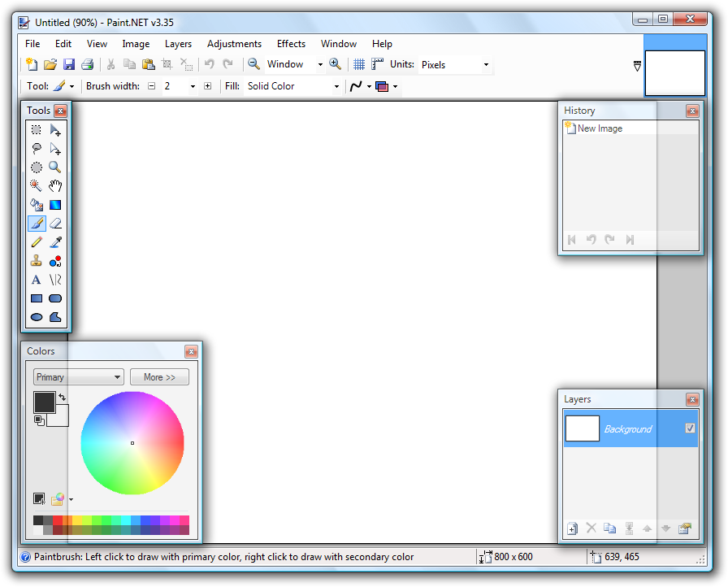Screen dimensions: 728x587
Task: Show the rulers
Action: click(377, 64)
